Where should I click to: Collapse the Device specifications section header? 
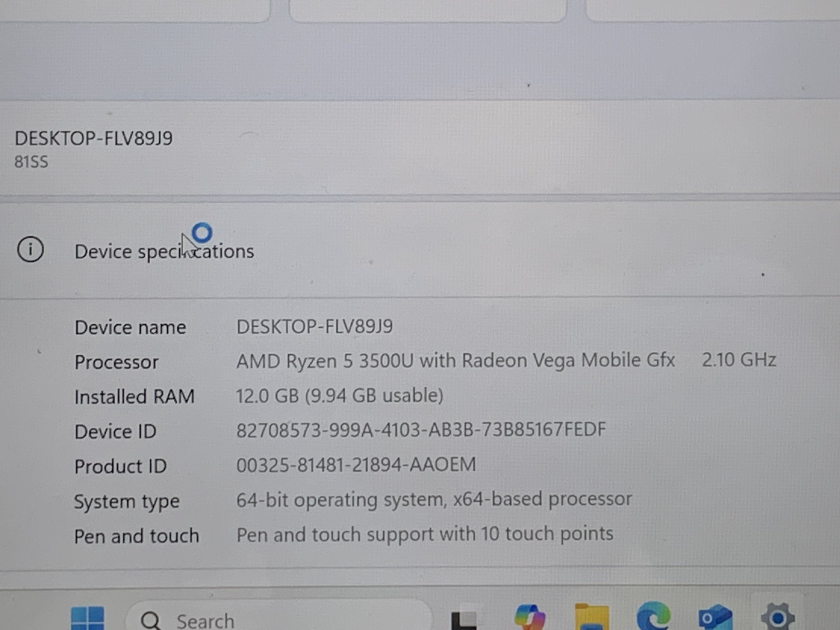click(420, 250)
